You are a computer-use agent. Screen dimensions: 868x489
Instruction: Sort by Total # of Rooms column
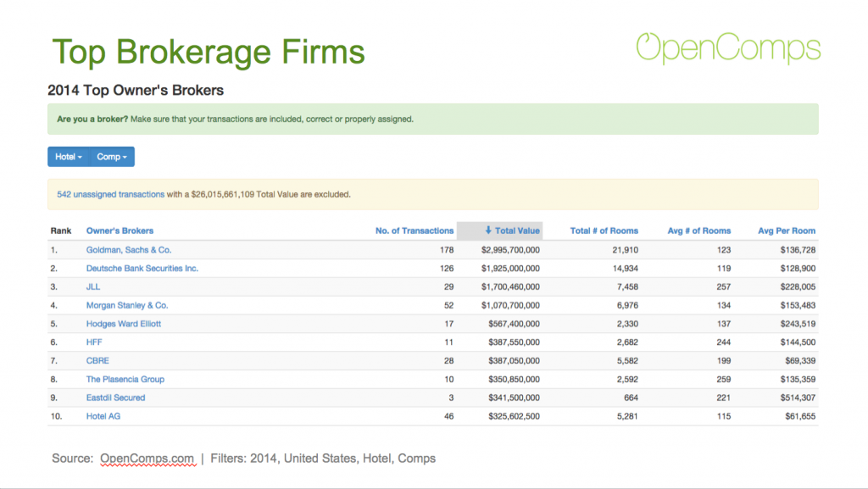pos(604,231)
